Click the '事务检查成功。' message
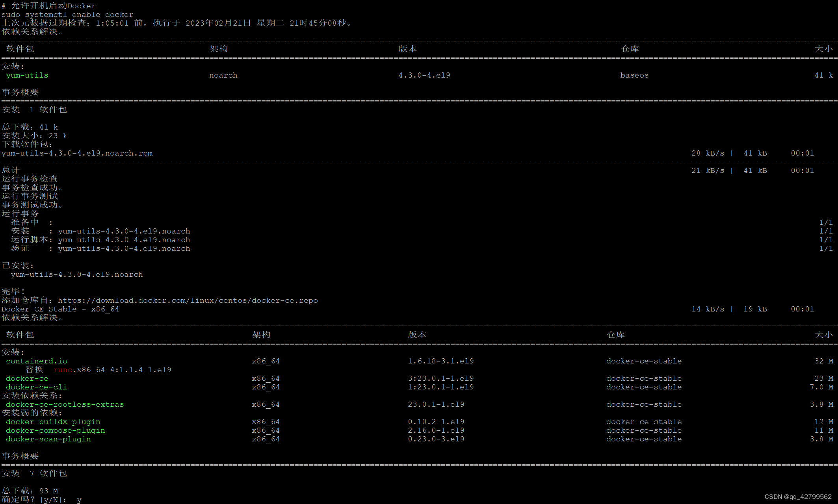The height and width of the screenshot is (504, 838). point(32,188)
